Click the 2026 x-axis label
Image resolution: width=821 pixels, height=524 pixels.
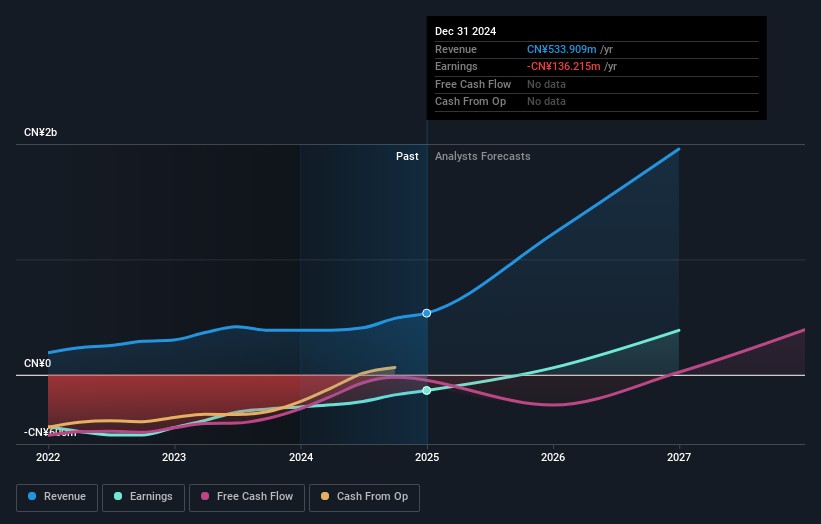click(x=553, y=457)
